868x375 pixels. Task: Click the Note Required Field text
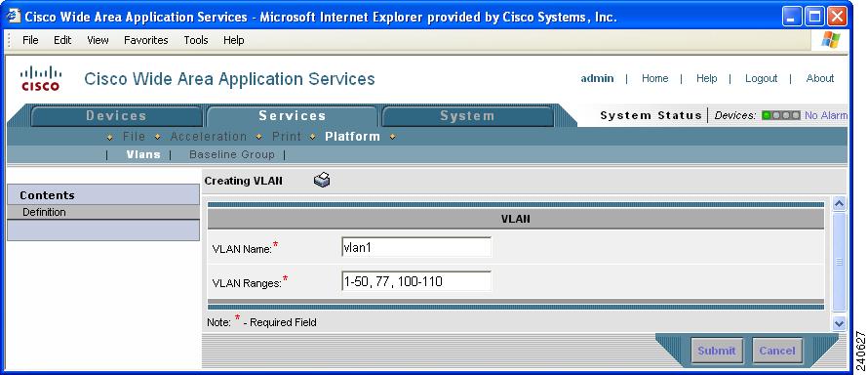(x=261, y=321)
